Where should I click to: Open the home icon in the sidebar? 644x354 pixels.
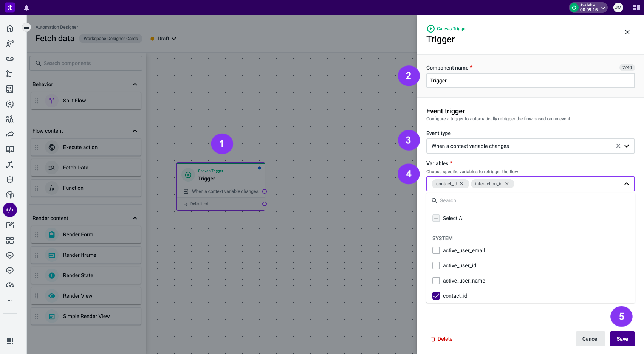coord(10,28)
